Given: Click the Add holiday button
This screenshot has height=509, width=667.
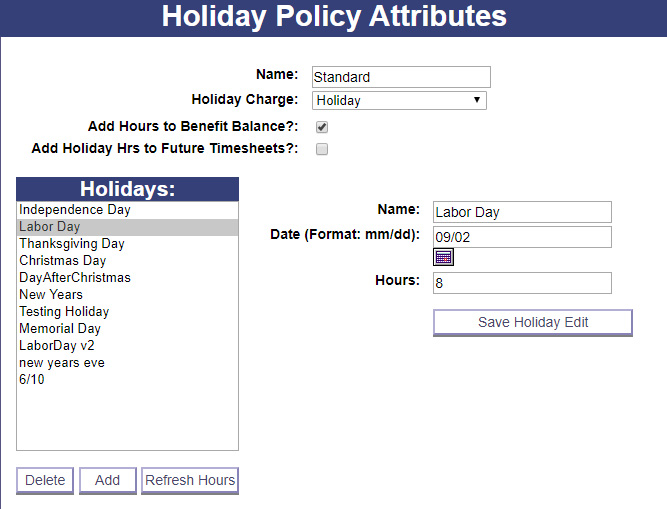Looking at the screenshot, I should click(x=108, y=481).
